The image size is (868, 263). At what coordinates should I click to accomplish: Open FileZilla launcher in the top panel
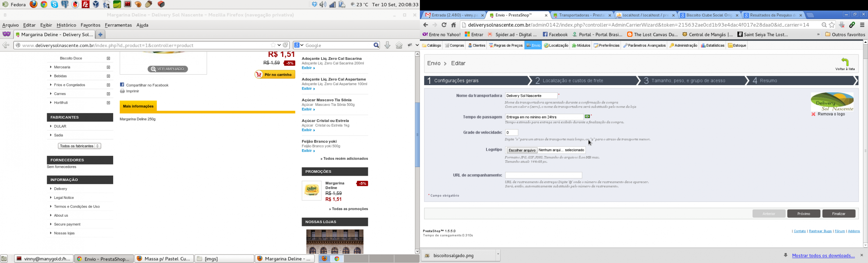coord(86,4)
